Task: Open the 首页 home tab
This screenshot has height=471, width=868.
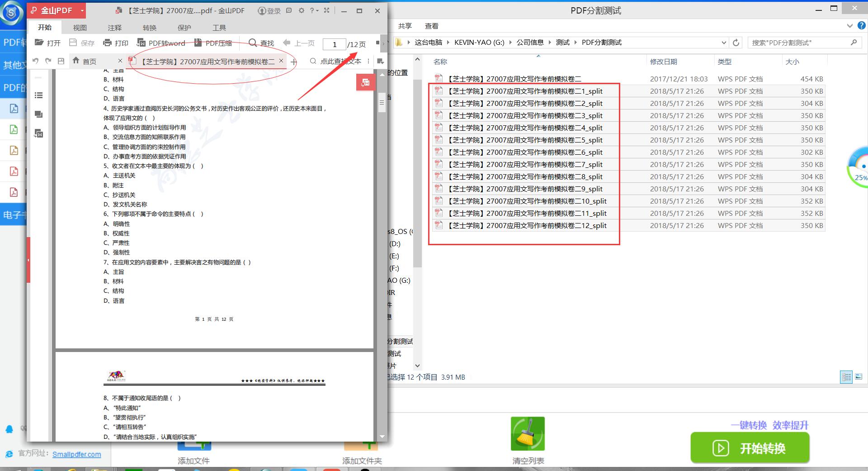Action: click(85, 61)
